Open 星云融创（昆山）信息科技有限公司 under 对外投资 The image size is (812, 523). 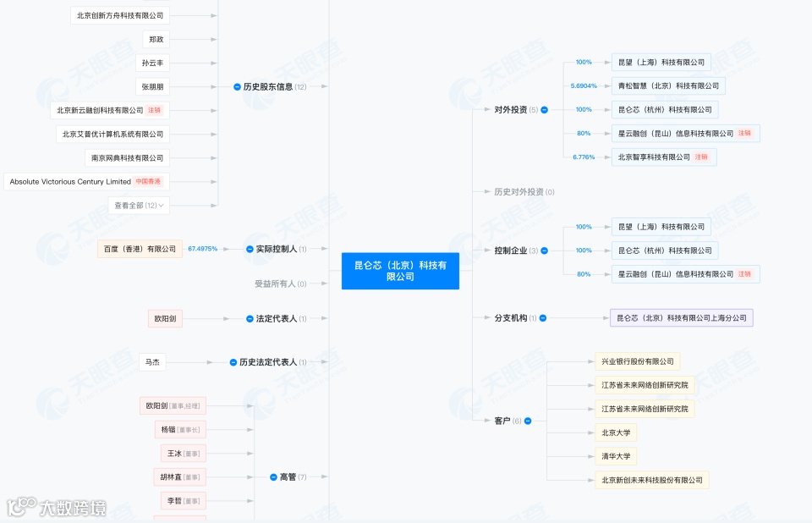686,134
